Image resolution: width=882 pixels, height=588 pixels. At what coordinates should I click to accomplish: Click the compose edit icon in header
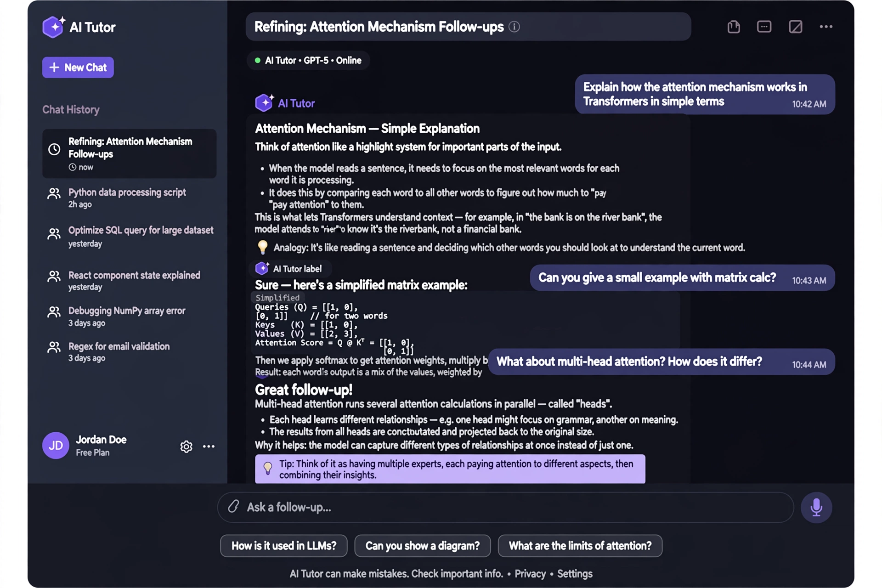[795, 27]
